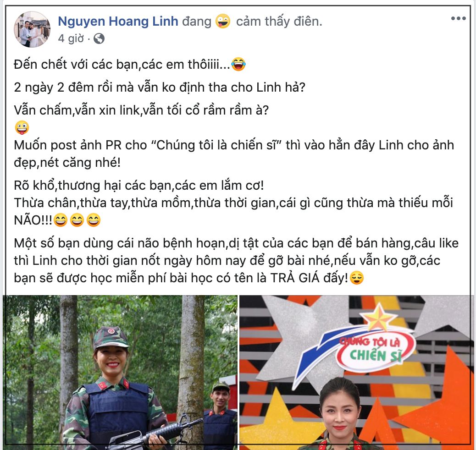This screenshot has height=450, width=476.
Task: Click the word 'đang' in the post header
Action: (197, 22)
